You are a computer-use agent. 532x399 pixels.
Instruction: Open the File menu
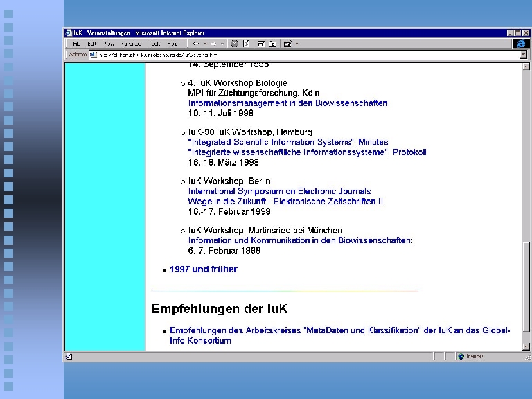76,44
